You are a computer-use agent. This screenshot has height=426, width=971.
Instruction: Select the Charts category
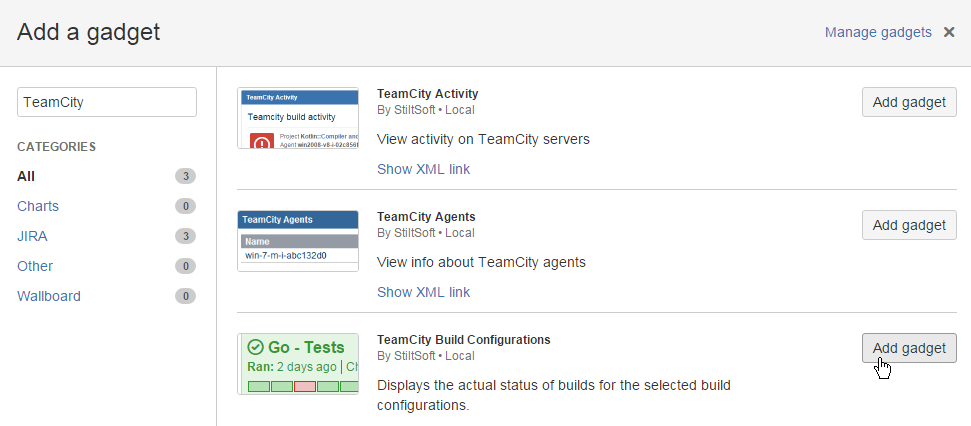click(x=38, y=206)
